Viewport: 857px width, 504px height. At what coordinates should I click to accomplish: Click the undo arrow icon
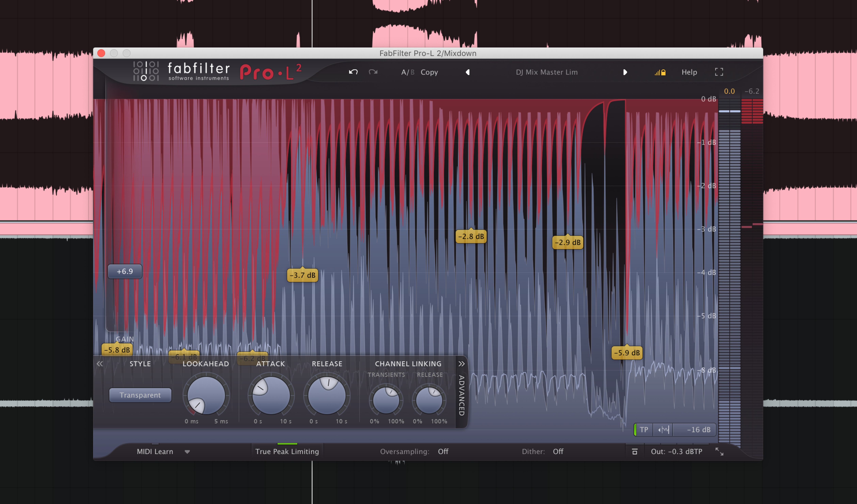353,72
